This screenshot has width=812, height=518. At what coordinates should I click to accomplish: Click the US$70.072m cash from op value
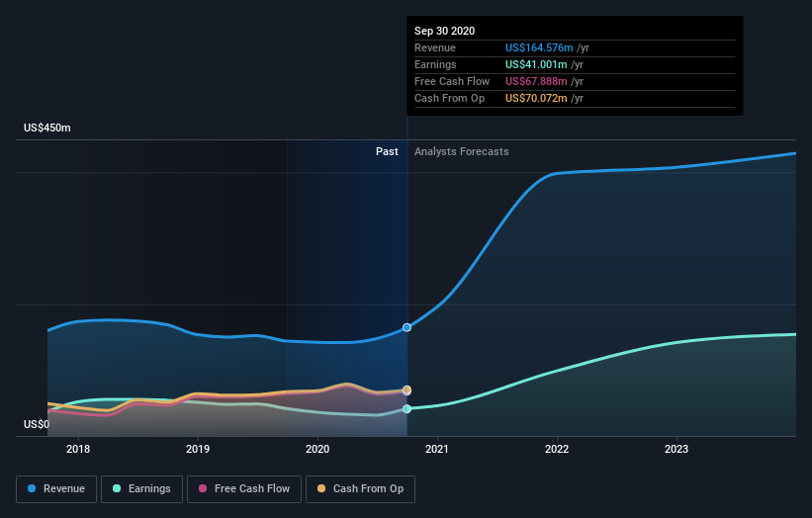tap(536, 98)
